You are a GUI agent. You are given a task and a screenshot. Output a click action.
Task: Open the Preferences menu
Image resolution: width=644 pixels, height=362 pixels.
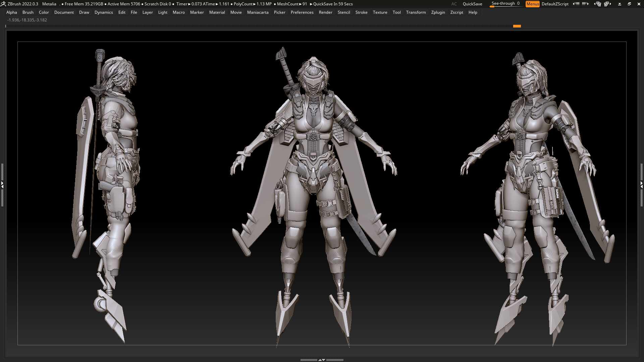302,12
